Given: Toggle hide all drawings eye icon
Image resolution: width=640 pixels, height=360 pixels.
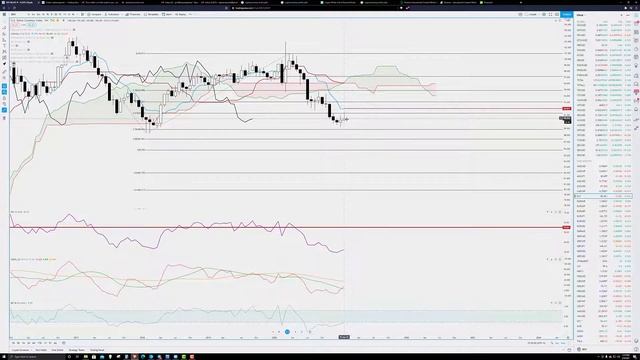Looking at the screenshot, I should pos(4,104).
